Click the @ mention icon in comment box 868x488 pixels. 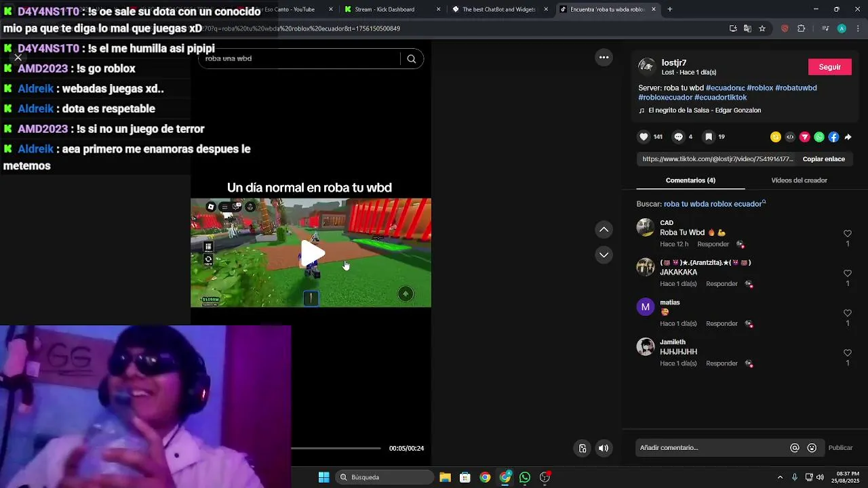coord(795,448)
